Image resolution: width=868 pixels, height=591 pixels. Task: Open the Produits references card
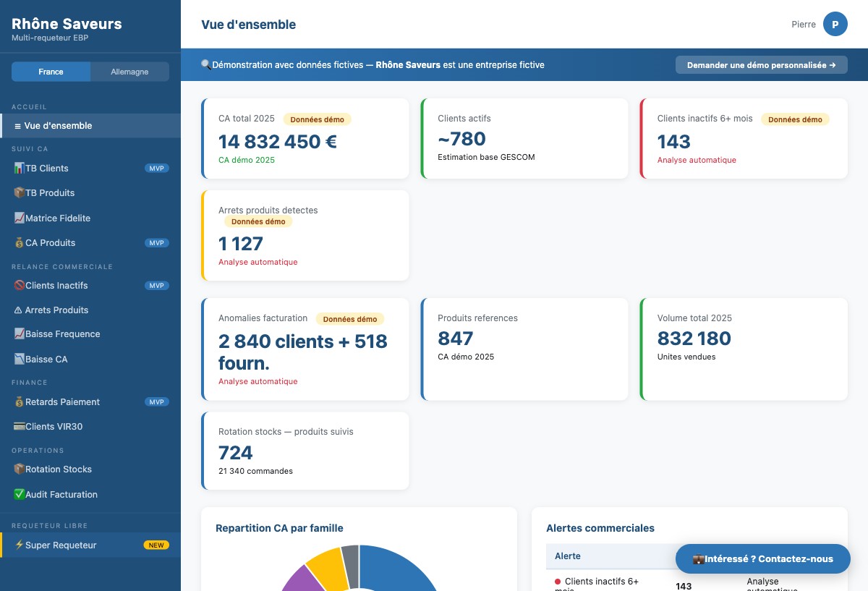coord(524,349)
